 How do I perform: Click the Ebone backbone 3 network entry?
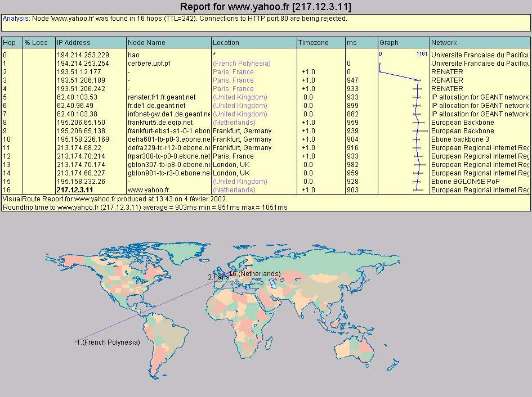pos(460,139)
